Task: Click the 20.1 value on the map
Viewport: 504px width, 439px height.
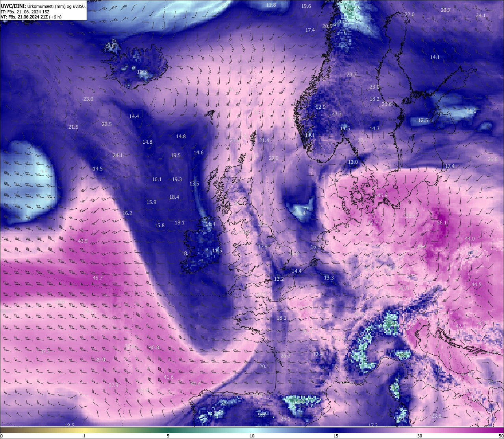Action: click(x=264, y=367)
